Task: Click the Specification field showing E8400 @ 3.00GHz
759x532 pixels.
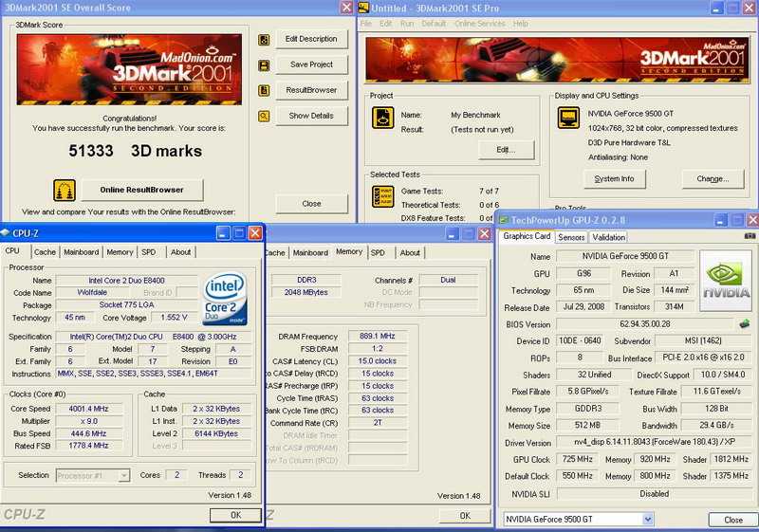Action: 154,337
